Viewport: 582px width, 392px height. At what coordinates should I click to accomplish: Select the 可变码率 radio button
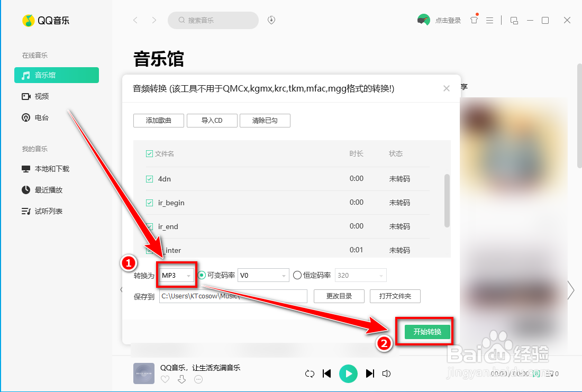click(x=202, y=276)
